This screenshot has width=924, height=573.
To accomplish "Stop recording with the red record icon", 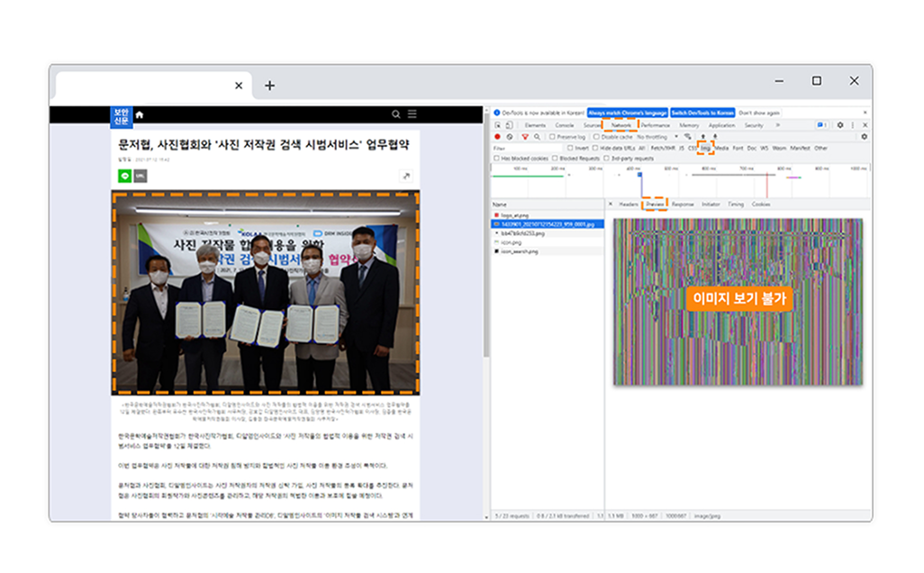I will tap(497, 137).
